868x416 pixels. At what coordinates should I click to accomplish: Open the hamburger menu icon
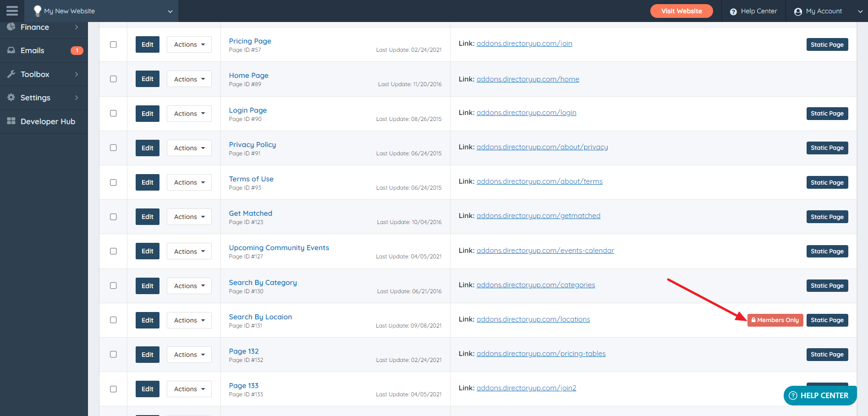(x=12, y=11)
